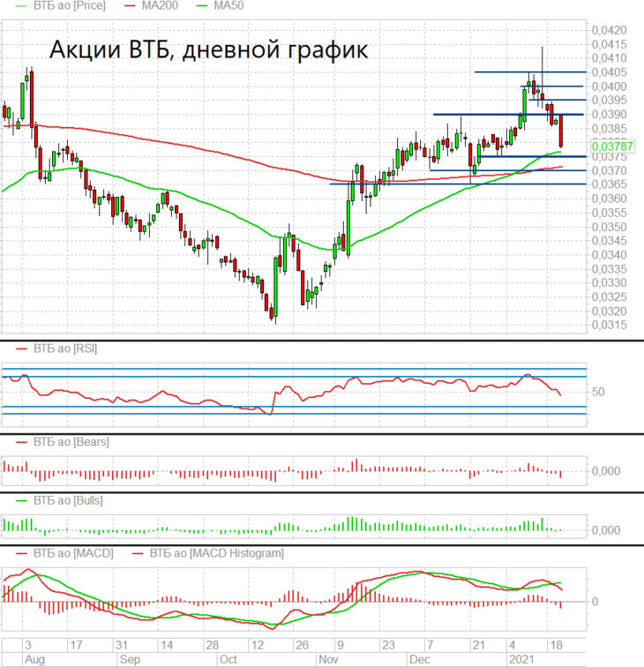Click the RSI axis value 50

point(598,393)
